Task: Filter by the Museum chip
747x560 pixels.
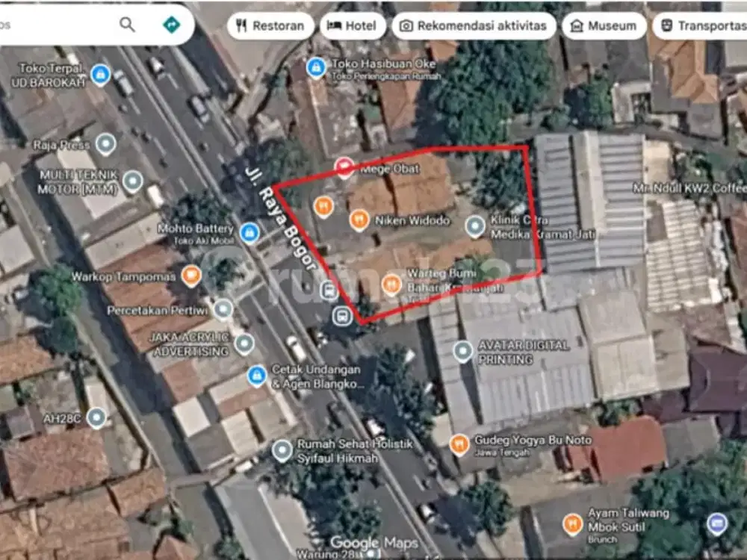Action: [x=604, y=25]
